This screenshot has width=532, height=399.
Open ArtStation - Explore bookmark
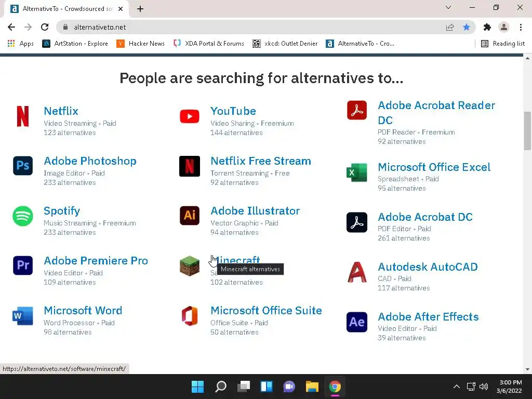75,44
